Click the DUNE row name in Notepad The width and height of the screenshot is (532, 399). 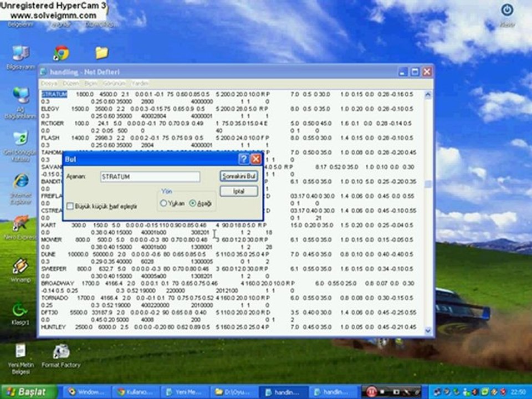click(49, 254)
